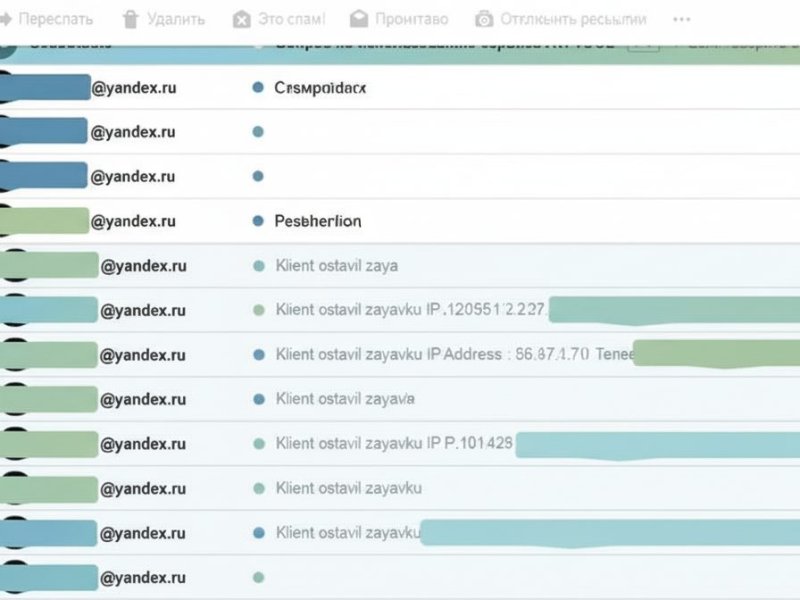Delete mail with the Удалить trash icon

(x=131, y=19)
